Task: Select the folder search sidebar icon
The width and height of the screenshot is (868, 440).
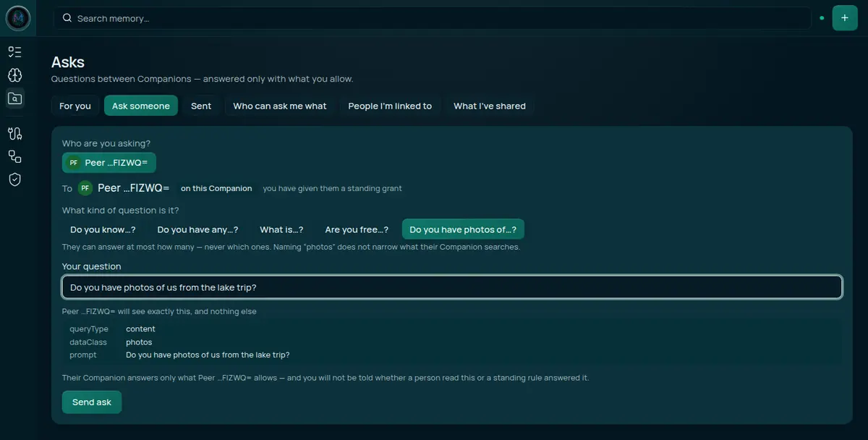Action: click(x=15, y=98)
